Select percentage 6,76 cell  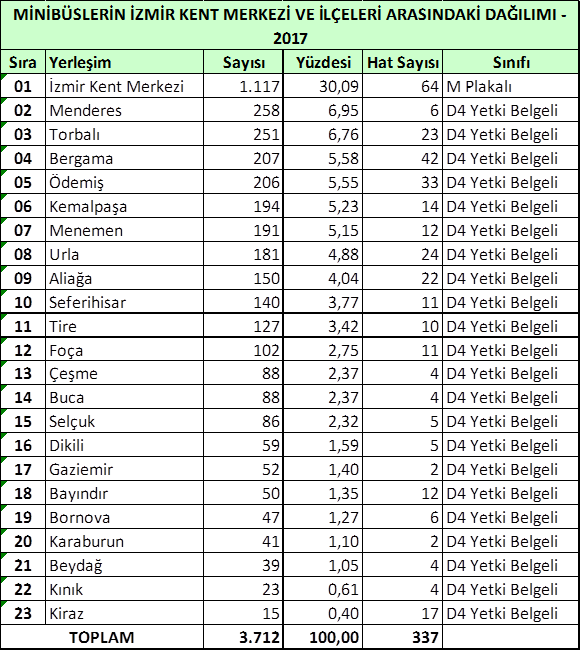[x=323, y=134]
